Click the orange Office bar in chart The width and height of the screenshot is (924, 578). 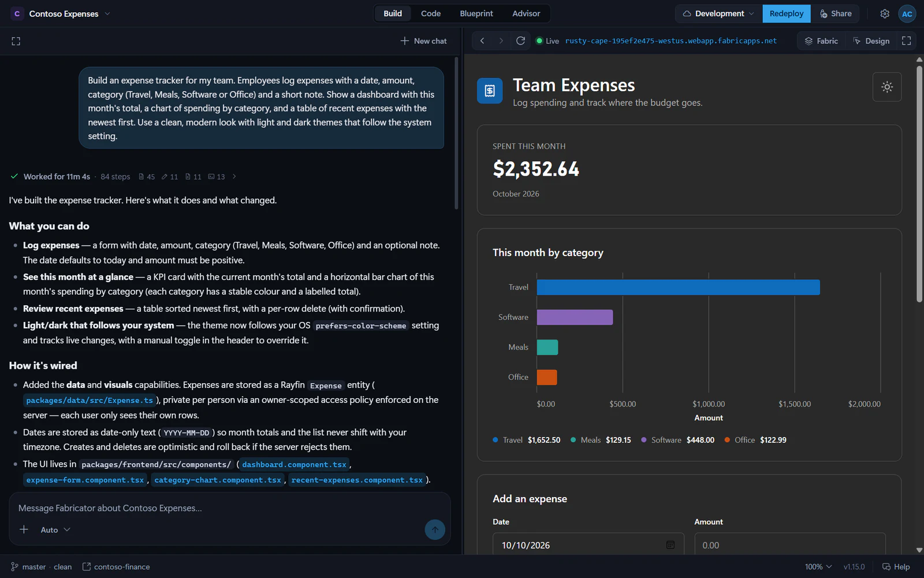[x=547, y=377]
